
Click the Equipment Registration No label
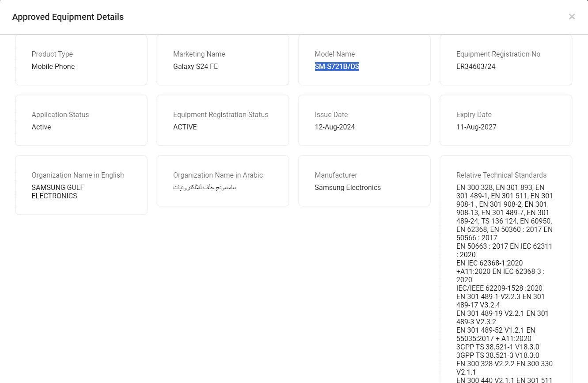tap(498, 54)
